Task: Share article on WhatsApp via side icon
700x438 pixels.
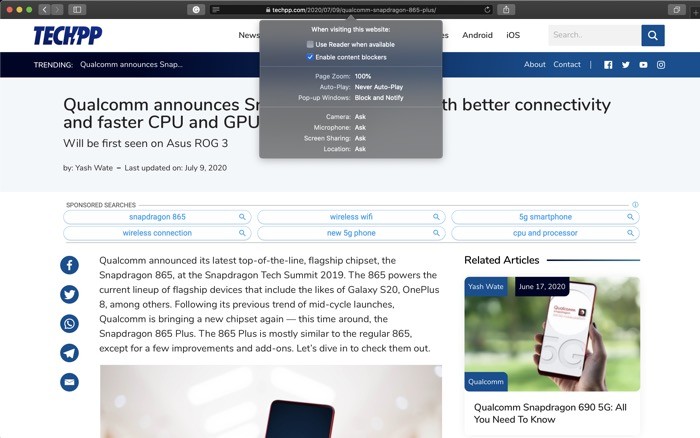Action: coord(69,324)
